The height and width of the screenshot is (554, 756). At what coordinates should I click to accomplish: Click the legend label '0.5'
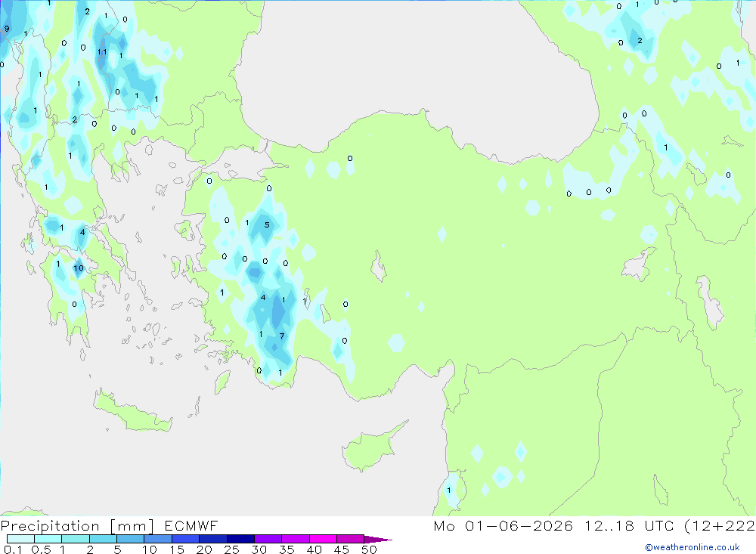[x=41, y=549]
